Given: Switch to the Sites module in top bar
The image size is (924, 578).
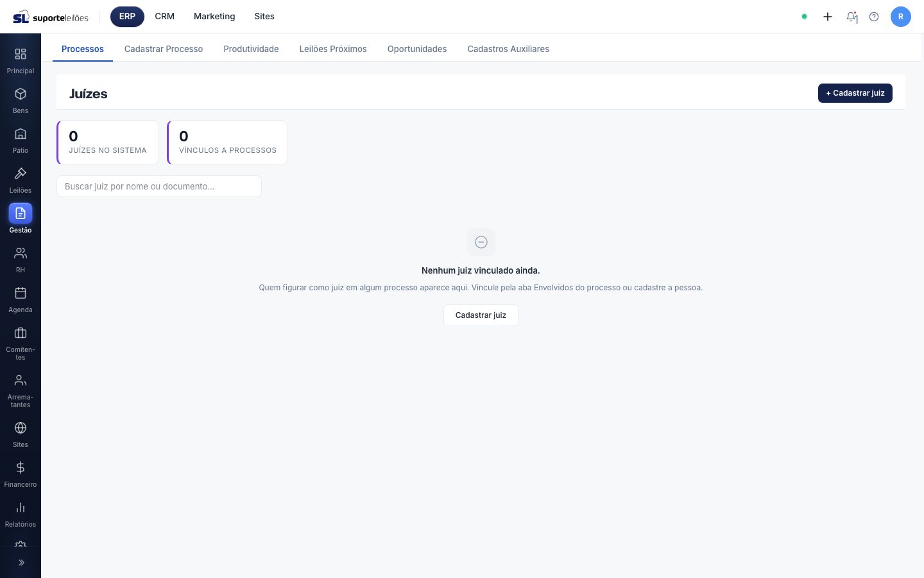Looking at the screenshot, I should tap(264, 17).
